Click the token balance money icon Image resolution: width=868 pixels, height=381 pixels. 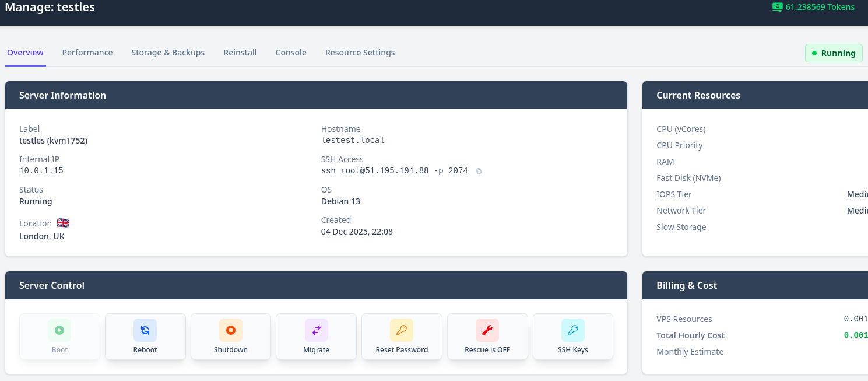(777, 7)
